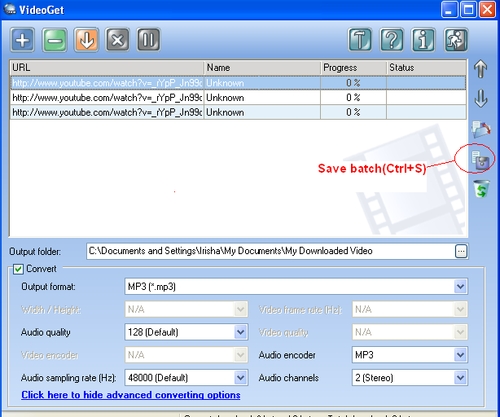Start download with the orange arrow icon
Screen dimensions: 500x417
pos(86,40)
